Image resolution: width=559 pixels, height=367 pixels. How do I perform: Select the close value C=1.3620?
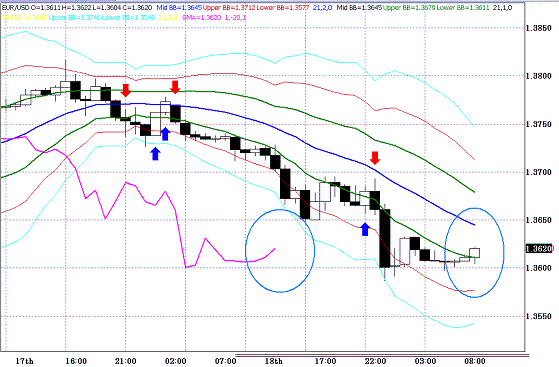(137, 7)
